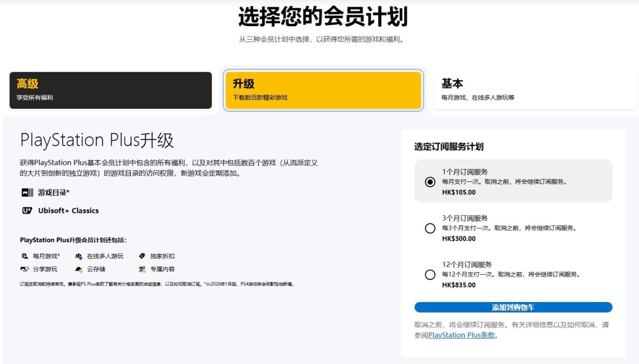Click the PlayStation Plus升级 heading
Image resolution: width=639 pixels, height=364 pixels.
coord(97,140)
